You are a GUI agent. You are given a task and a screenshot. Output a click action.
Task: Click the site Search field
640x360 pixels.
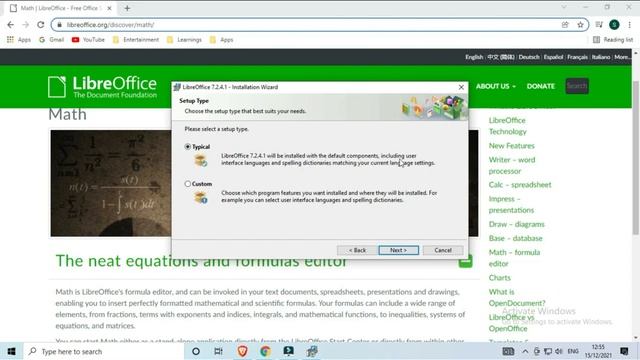[577, 86]
